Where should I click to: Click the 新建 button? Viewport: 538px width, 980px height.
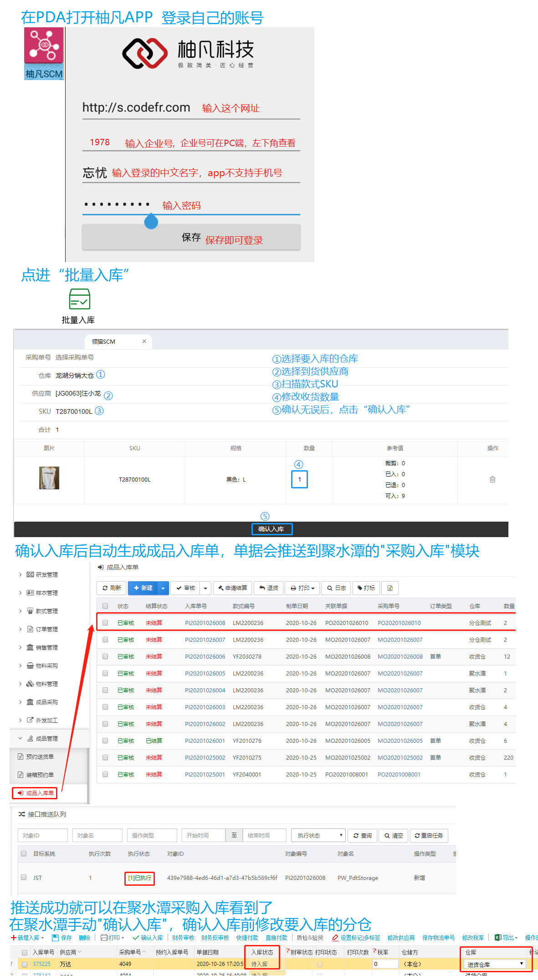pos(143,588)
